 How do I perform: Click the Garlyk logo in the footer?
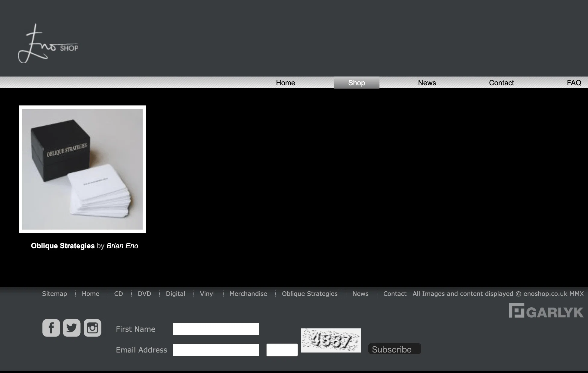tap(546, 311)
